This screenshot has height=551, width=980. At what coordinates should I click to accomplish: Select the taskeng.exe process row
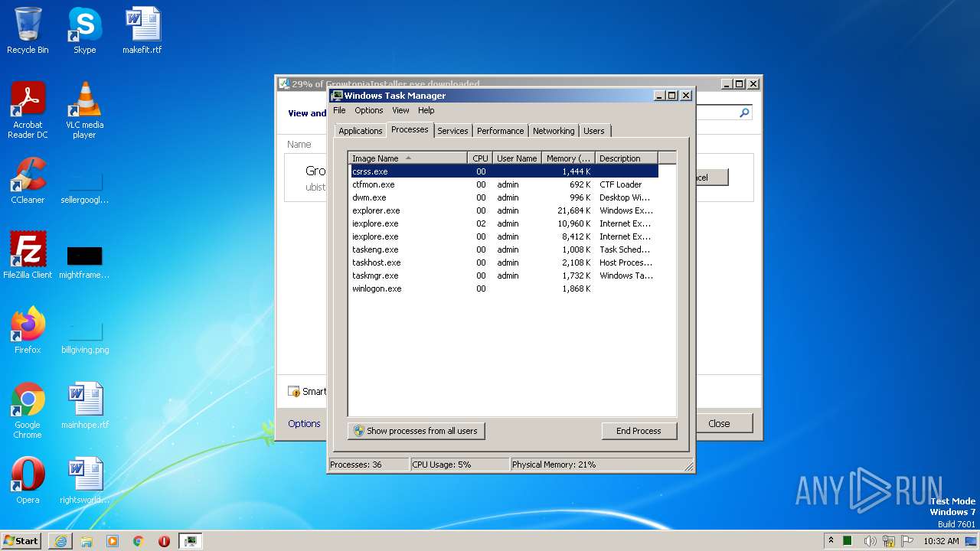504,249
